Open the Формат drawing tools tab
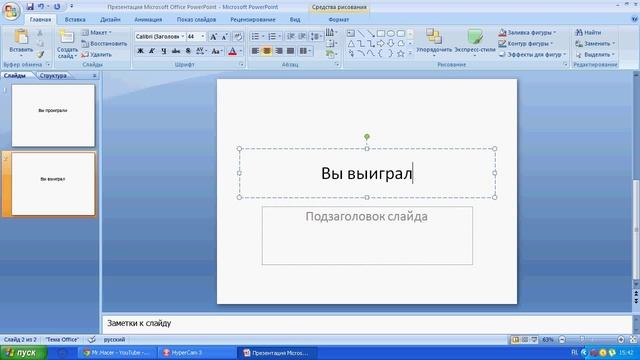This screenshot has width=640, height=360. click(x=339, y=19)
